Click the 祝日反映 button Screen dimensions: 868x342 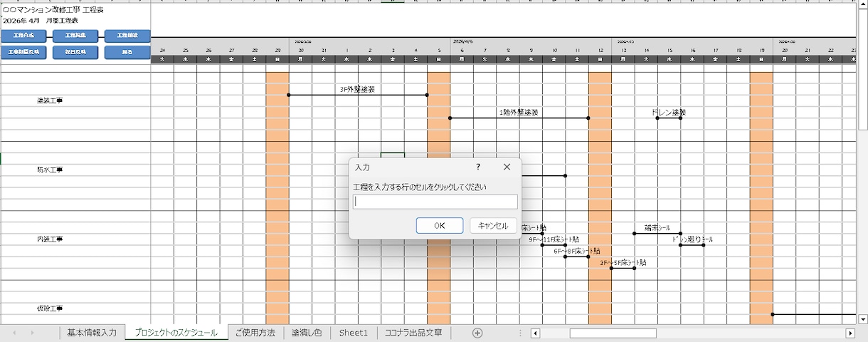coord(75,53)
